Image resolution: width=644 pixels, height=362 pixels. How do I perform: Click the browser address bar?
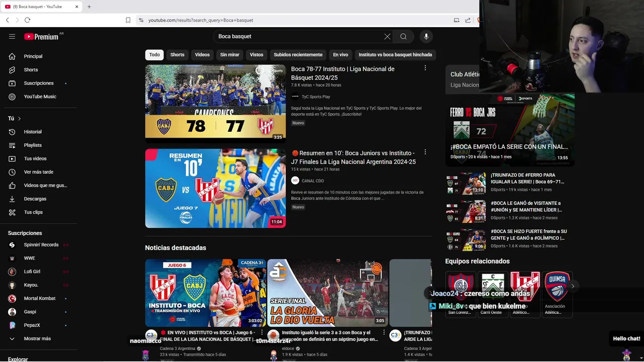[292, 20]
